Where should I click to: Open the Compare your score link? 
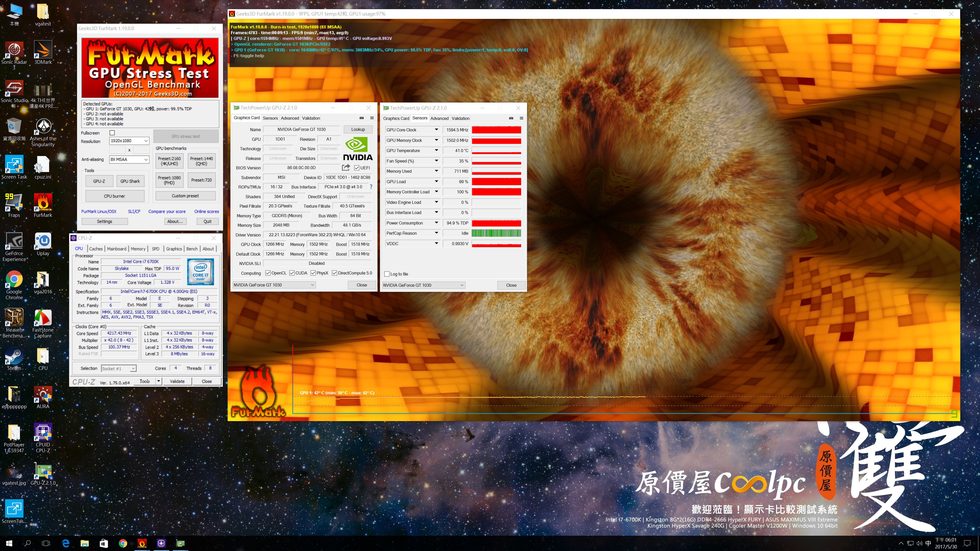pos(167,211)
